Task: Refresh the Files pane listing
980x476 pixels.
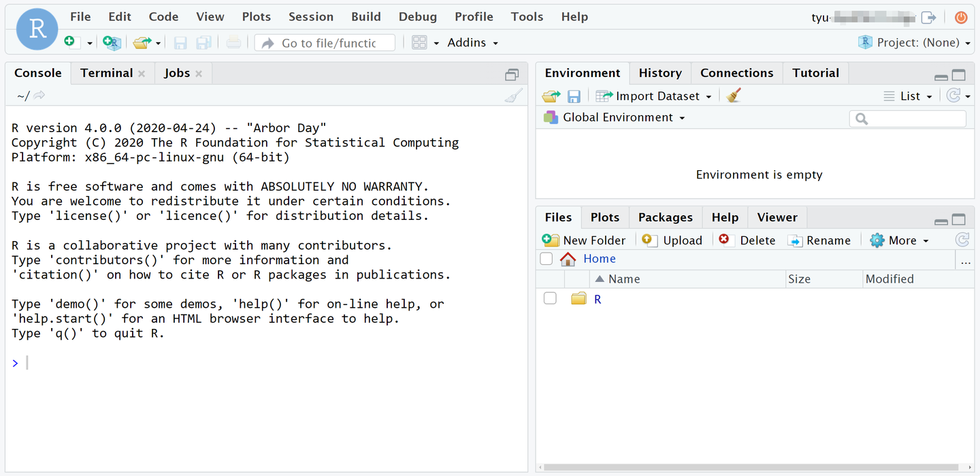Action: [962, 240]
